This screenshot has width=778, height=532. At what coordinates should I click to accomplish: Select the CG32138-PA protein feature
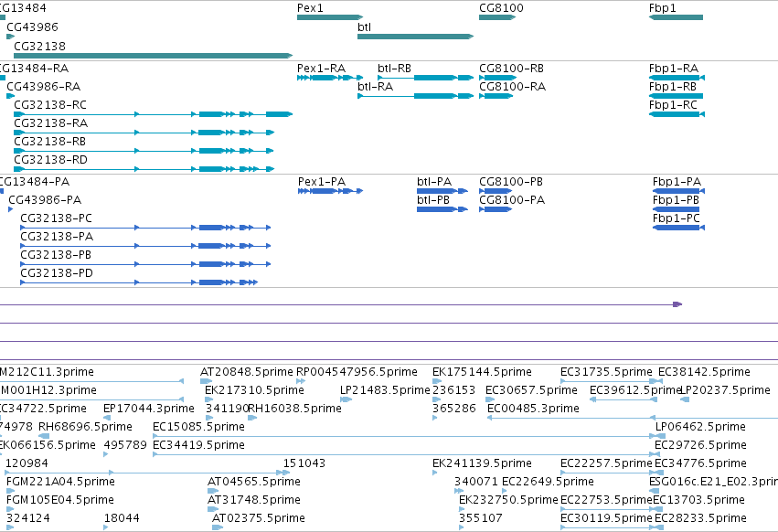click(145, 246)
